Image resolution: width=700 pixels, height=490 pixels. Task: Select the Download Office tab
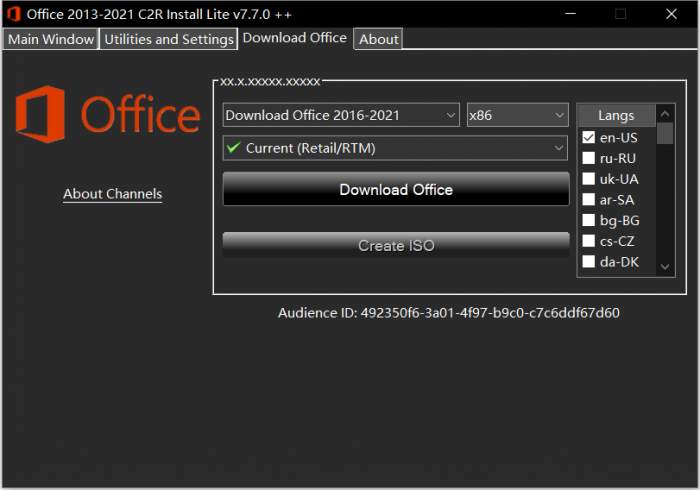295,38
